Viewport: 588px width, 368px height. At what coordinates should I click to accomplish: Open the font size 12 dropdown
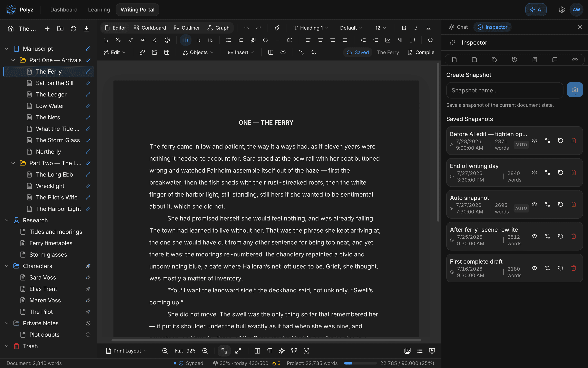[380, 28]
